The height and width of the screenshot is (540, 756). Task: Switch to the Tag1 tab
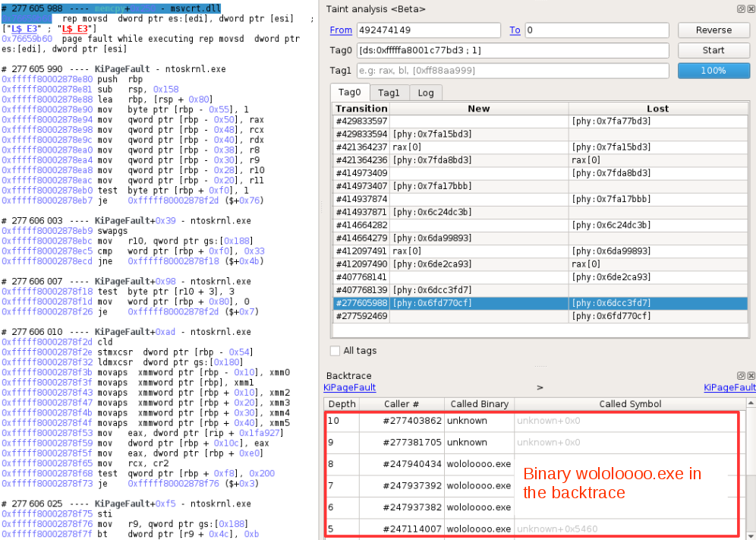coord(389,93)
